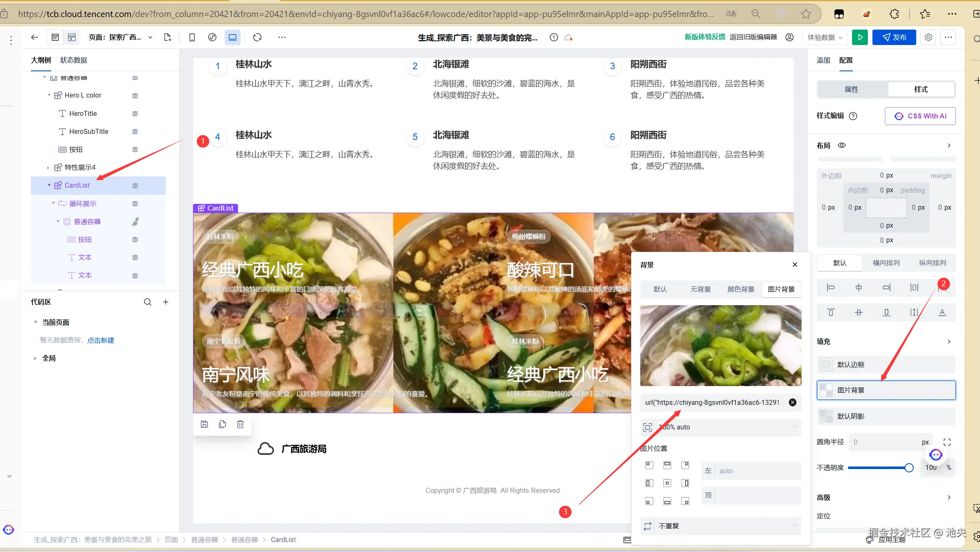
Task: Click the CSS With AI button
Action: [x=920, y=116]
